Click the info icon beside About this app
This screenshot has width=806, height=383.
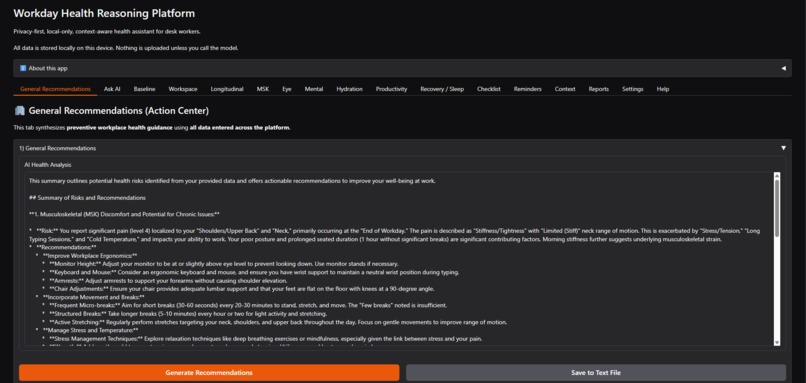tap(23, 68)
